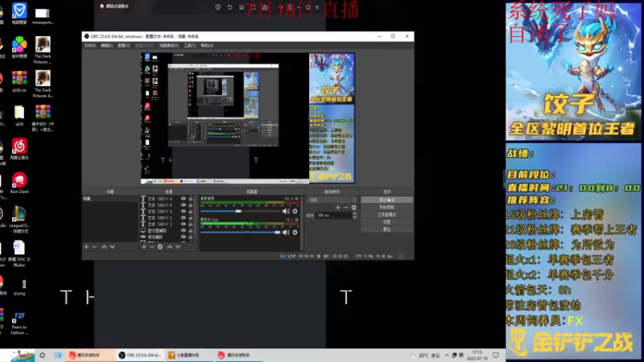Open Settings from the Controls panel
644x362 pixels.
386,222
